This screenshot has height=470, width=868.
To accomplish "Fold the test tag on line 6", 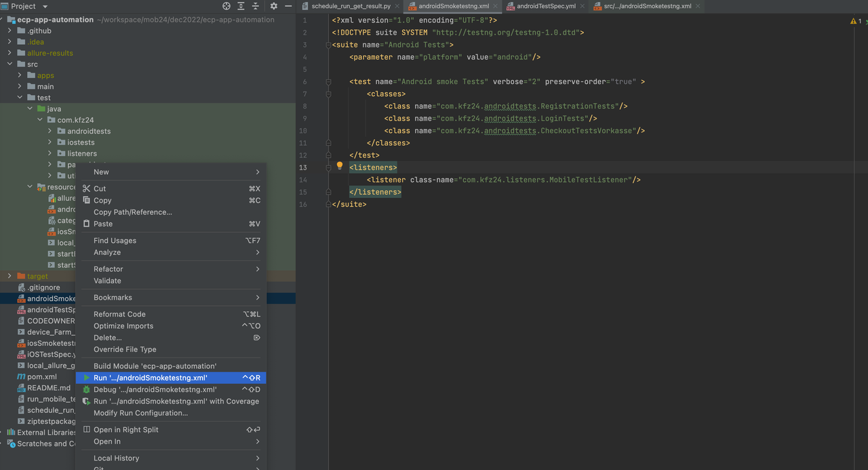I will point(328,82).
